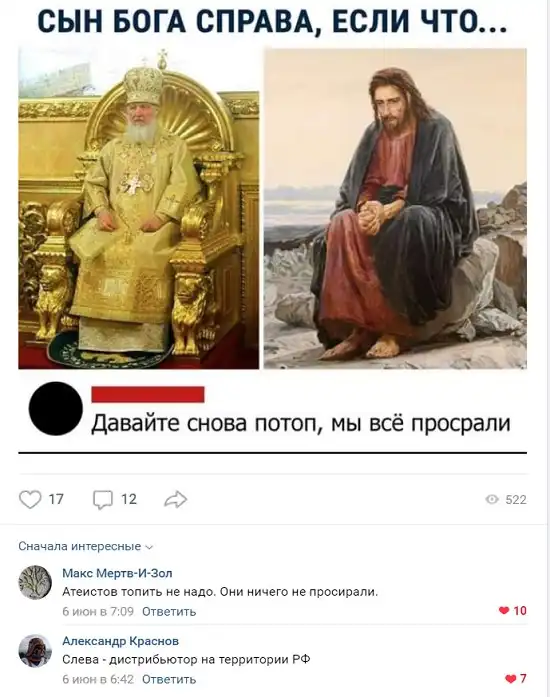Open Александр Краснов profile link
Viewport: 550px width, 697px height.
pos(120,641)
